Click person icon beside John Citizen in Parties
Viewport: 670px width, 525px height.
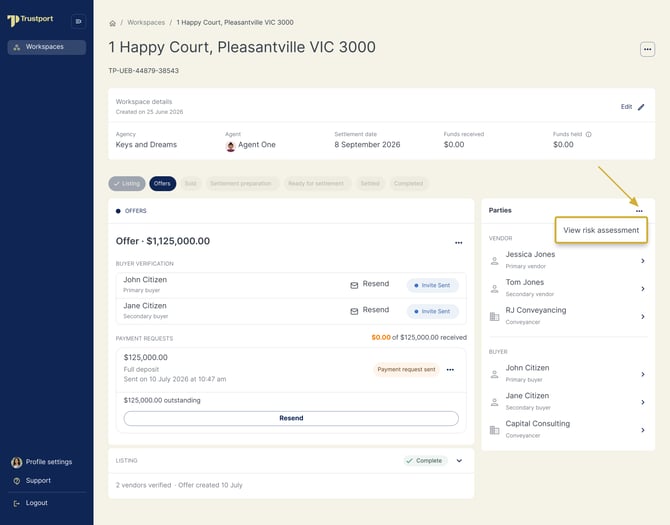point(494,375)
